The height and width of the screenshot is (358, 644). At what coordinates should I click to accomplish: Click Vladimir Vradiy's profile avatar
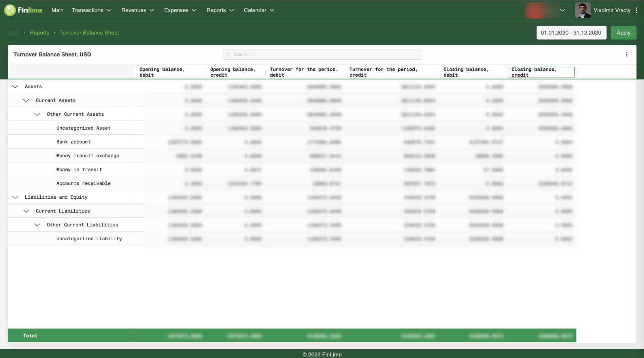click(x=582, y=10)
